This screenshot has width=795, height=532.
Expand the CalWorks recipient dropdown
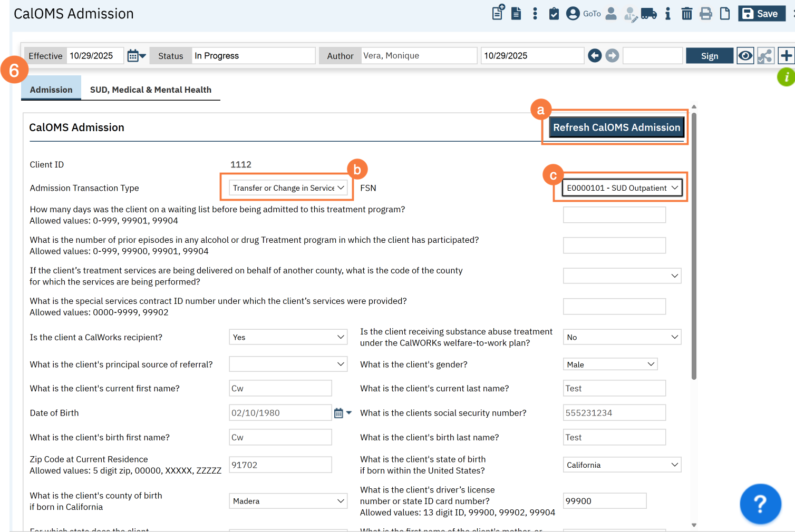288,337
